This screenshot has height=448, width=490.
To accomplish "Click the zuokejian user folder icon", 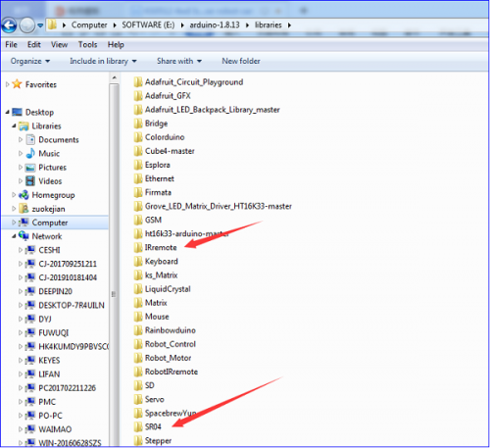I will (x=24, y=209).
